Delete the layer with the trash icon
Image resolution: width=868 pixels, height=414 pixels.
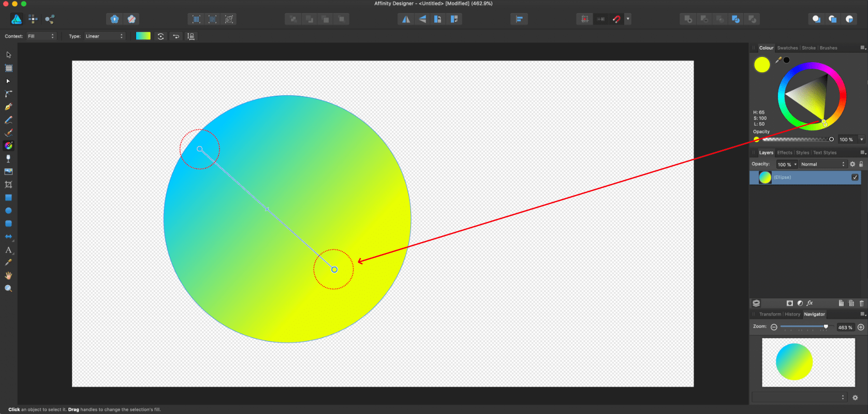(862, 303)
